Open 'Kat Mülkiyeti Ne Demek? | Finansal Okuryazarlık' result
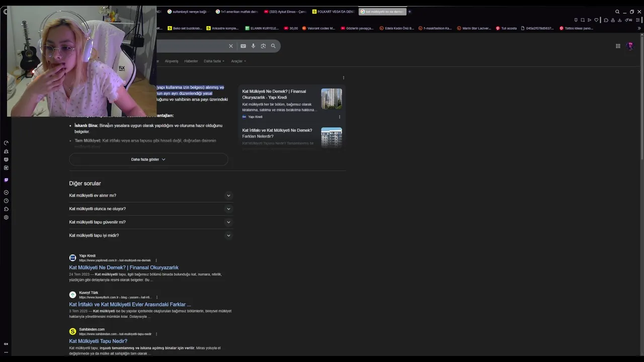This screenshot has height=362, width=644. [x=124, y=267]
